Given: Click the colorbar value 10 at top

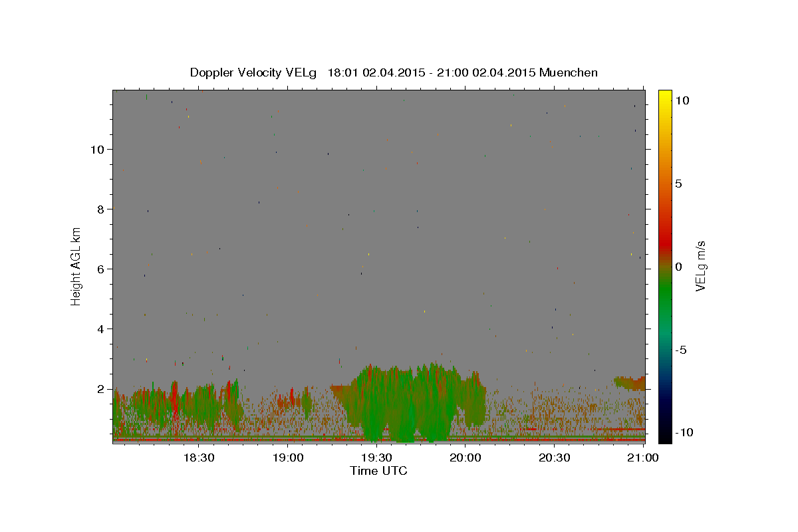Looking at the screenshot, I should coord(682,100).
